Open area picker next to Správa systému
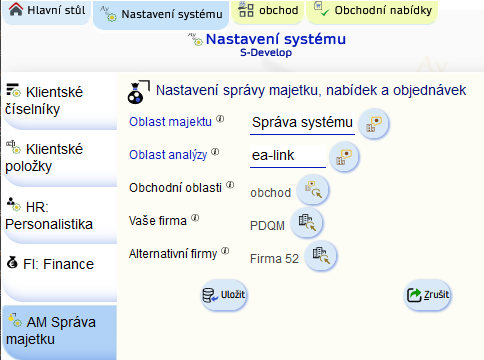Viewport: 484px width, 360px height. tap(374, 124)
